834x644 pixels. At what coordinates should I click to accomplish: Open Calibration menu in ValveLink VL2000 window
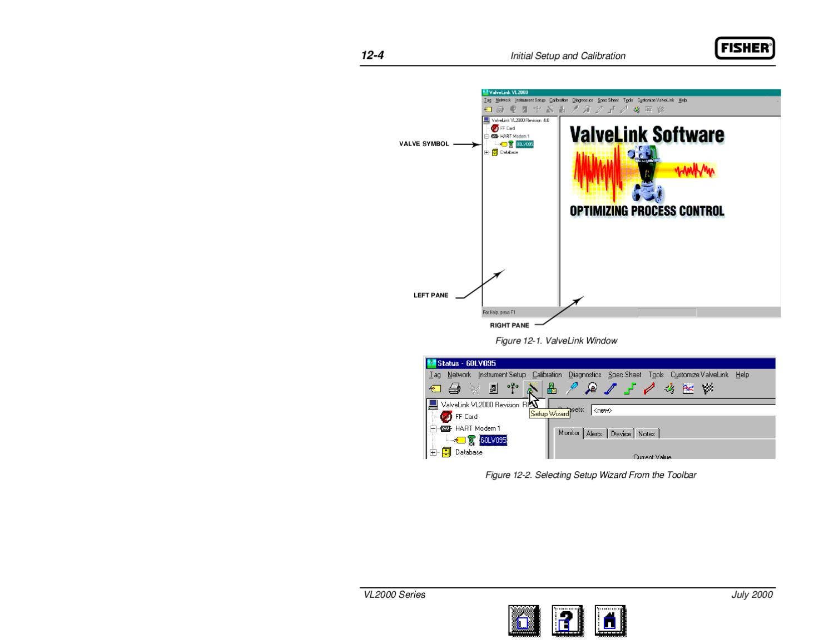point(559,100)
